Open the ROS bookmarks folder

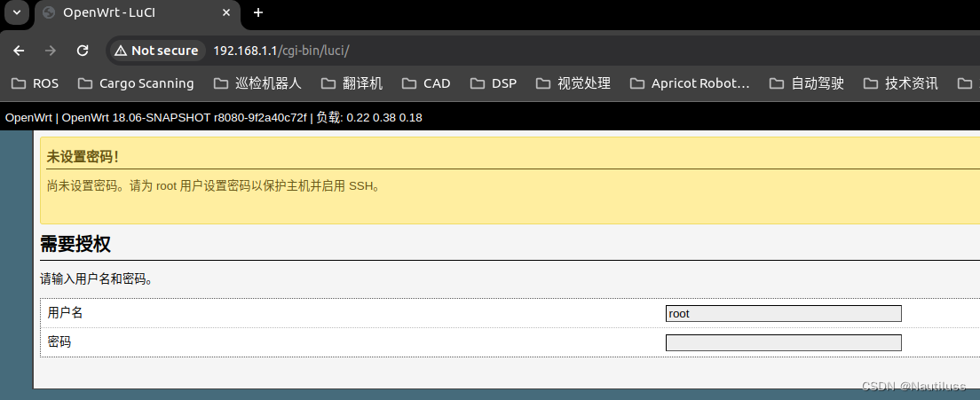pos(36,83)
